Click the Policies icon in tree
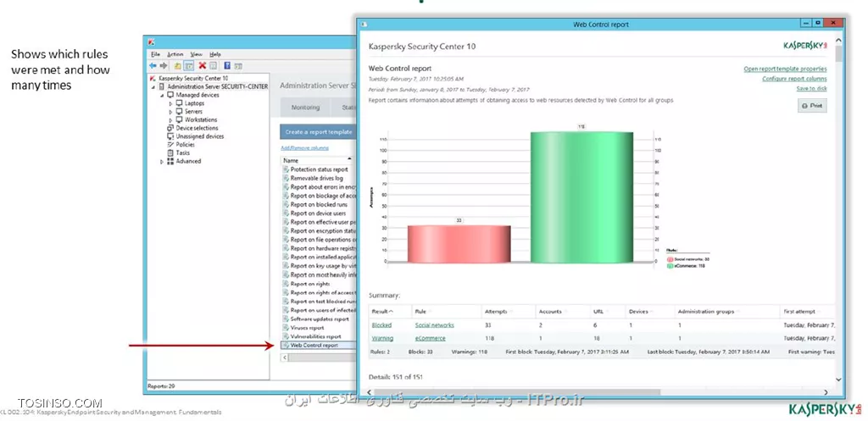The height and width of the screenshot is (421, 868). (170, 144)
